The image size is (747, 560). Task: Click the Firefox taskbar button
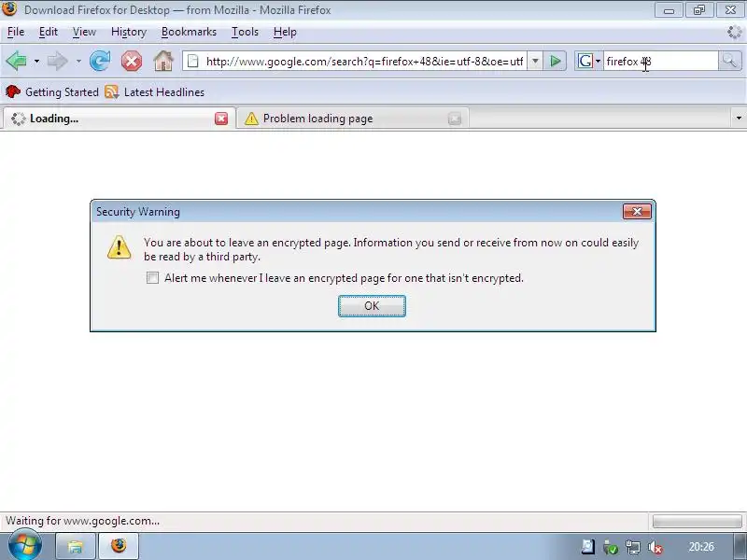(119, 546)
